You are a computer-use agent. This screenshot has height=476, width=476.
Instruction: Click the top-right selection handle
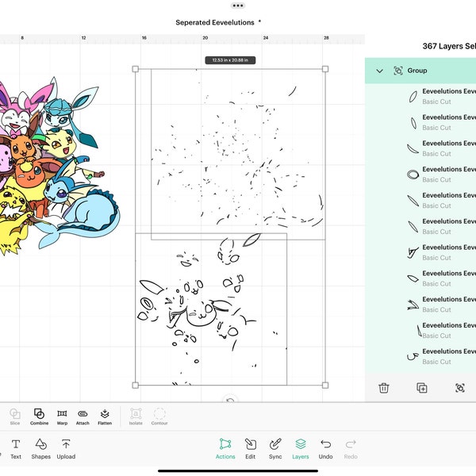coord(325,69)
